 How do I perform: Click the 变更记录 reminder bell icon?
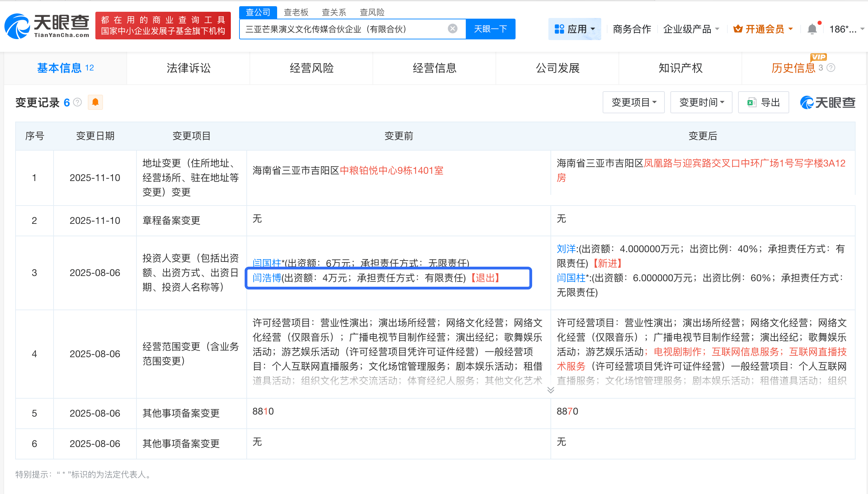tap(95, 102)
